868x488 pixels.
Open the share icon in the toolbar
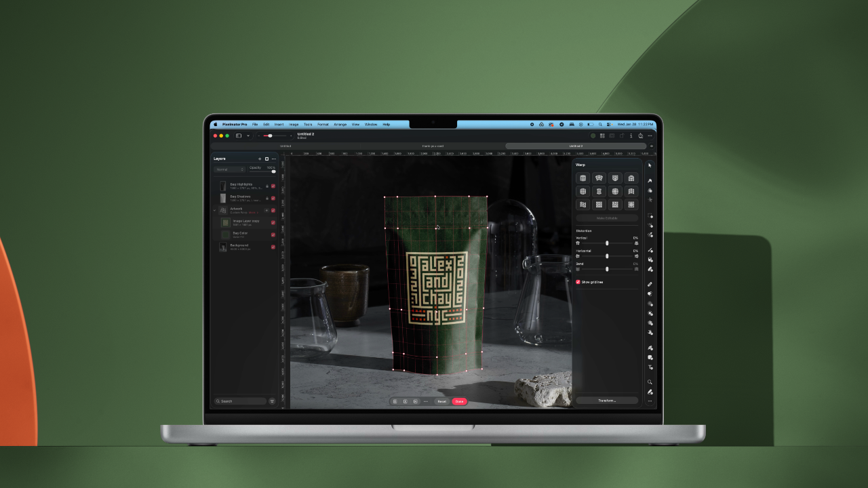click(640, 136)
